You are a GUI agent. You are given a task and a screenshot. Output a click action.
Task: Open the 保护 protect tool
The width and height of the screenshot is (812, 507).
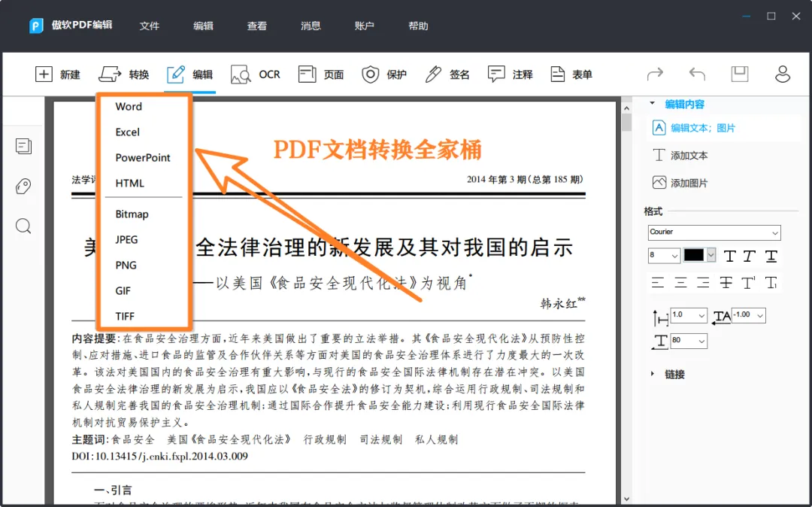pos(383,74)
